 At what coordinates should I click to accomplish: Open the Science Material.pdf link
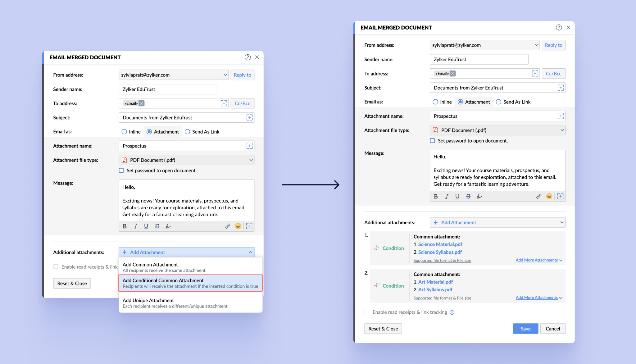pos(440,244)
